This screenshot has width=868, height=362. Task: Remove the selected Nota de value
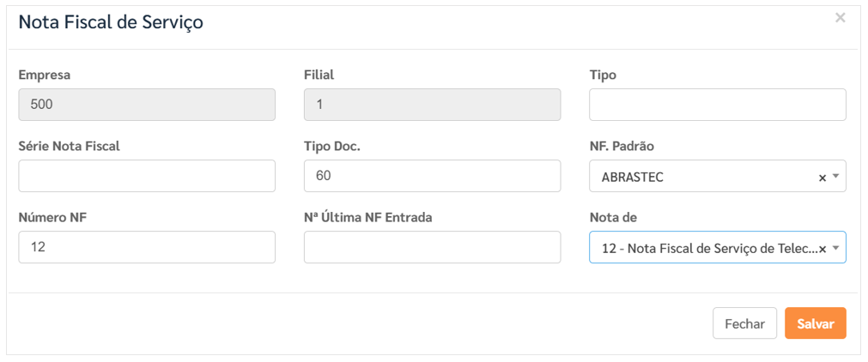point(822,249)
